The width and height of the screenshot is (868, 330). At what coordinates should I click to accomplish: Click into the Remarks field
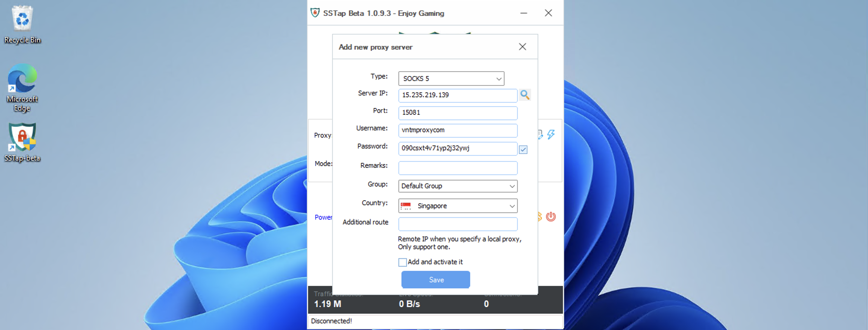point(458,168)
